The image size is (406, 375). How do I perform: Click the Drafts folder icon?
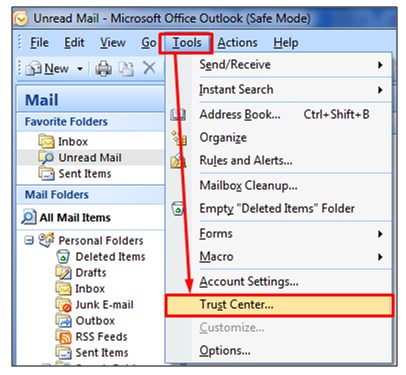click(63, 272)
